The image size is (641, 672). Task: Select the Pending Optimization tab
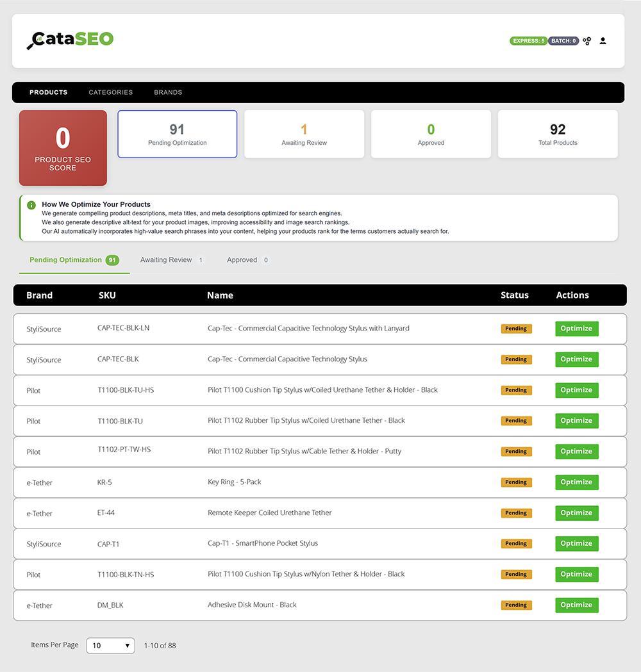[x=74, y=260]
